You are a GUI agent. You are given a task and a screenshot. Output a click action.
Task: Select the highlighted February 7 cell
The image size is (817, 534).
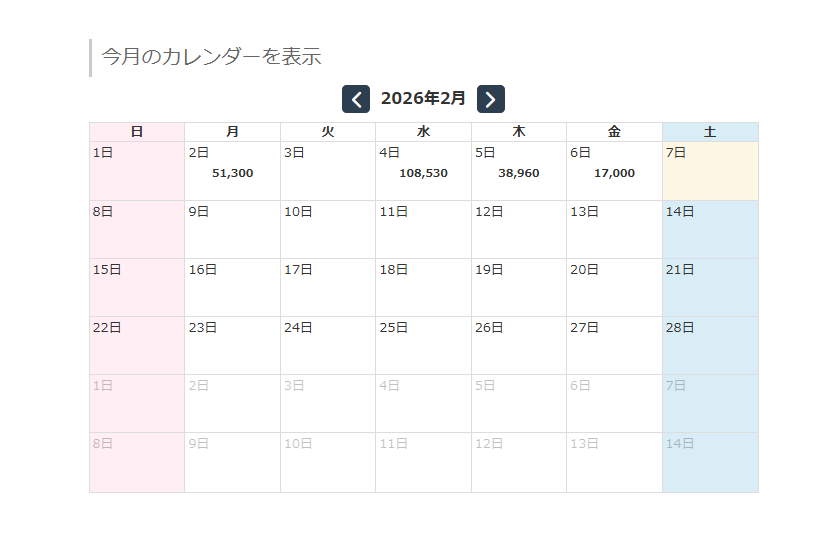[x=710, y=171]
